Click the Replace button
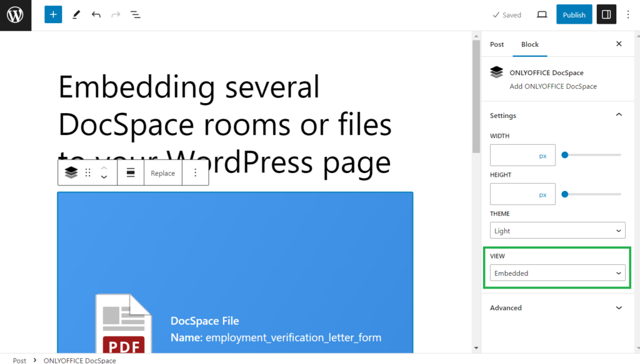This screenshot has height=364, width=640. tap(162, 172)
